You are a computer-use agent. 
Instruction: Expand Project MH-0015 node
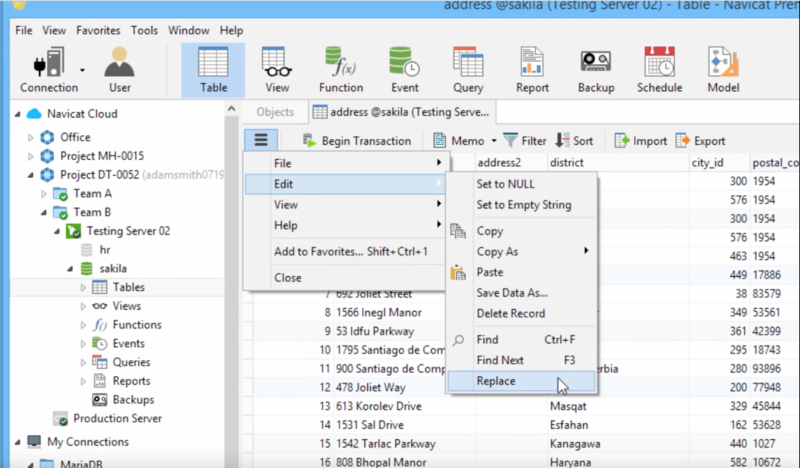tap(31, 156)
